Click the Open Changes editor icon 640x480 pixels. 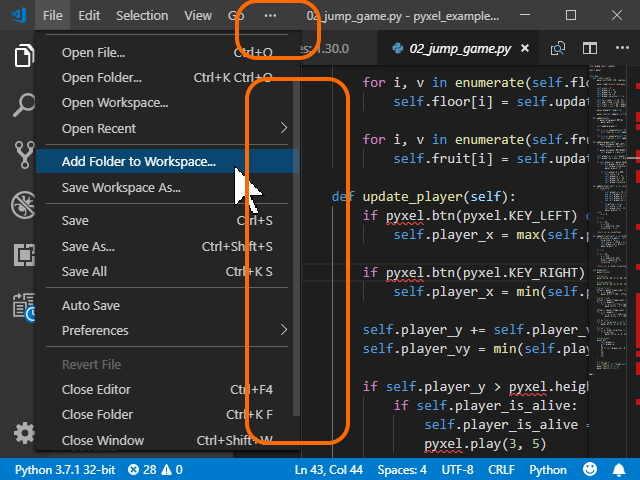coord(558,49)
